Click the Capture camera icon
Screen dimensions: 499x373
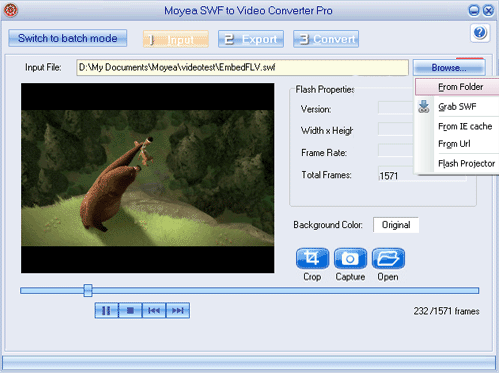[350, 258]
